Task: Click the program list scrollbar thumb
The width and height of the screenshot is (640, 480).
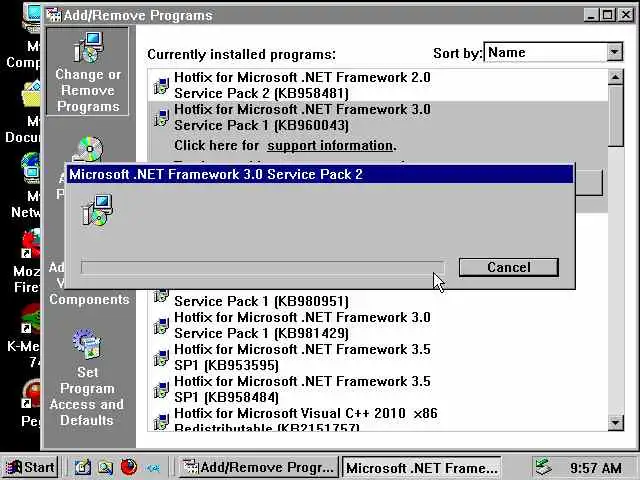Action: point(616,116)
